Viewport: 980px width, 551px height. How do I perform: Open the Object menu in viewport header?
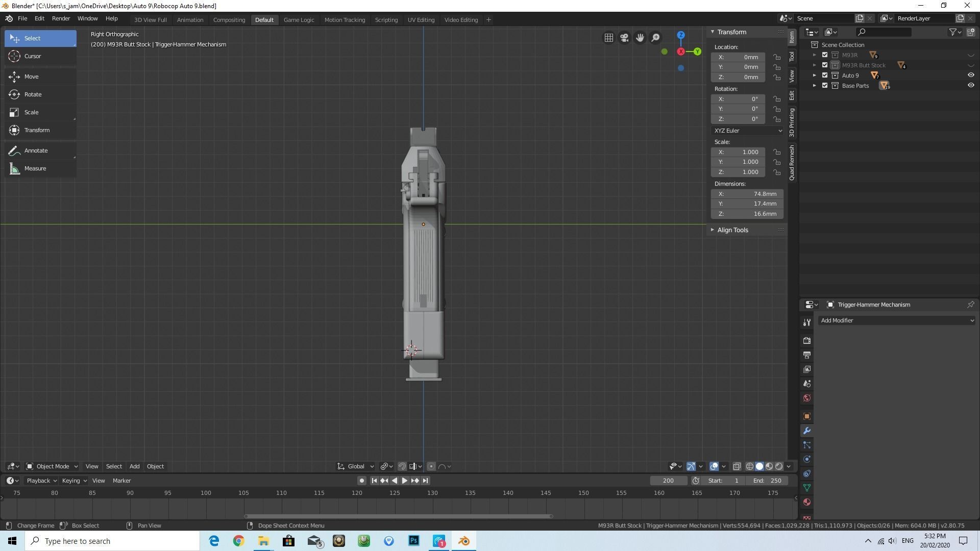pyautogui.click(x=155, y=466)
